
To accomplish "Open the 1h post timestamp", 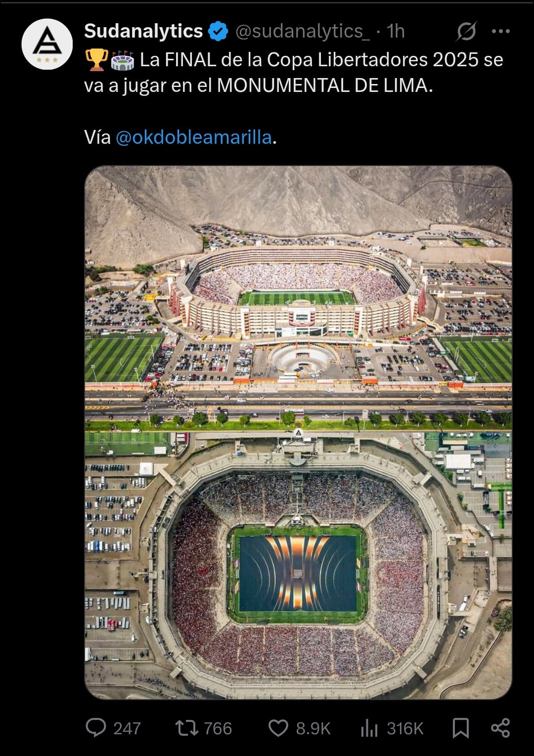I will (396, 31).
